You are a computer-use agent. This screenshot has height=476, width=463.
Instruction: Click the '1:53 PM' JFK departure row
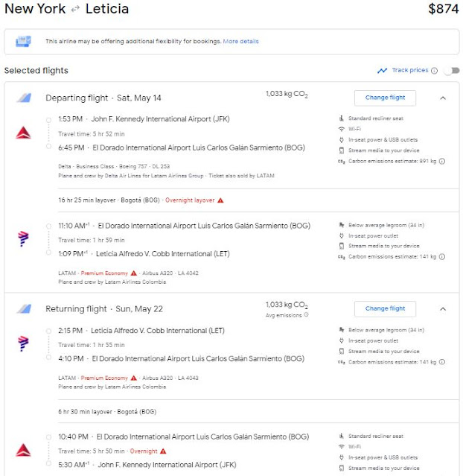(144, 119)
